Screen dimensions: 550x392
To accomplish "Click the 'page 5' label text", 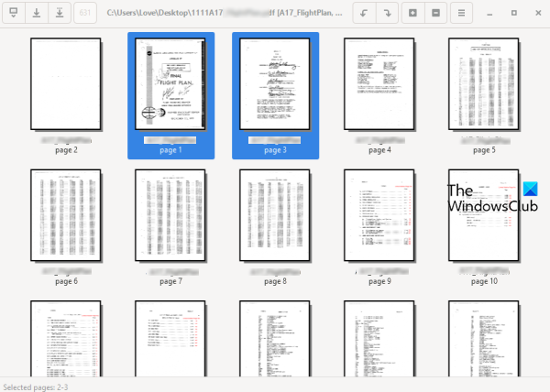I will click(484, 150).
